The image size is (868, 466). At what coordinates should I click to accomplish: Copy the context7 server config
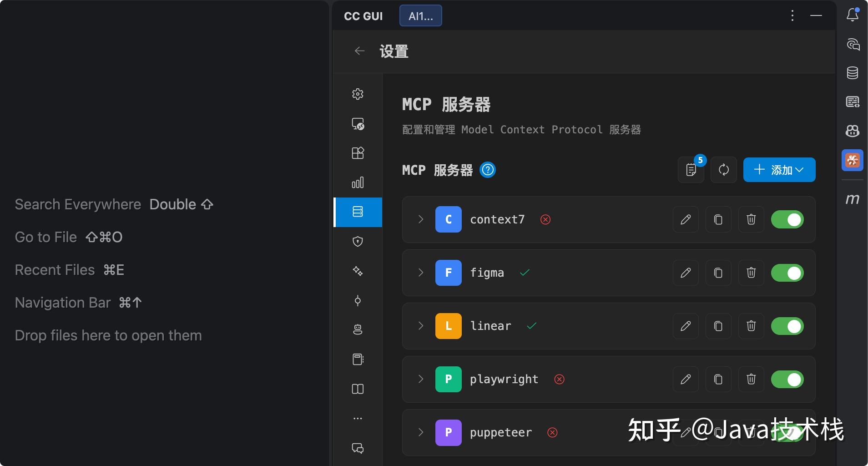point(718,219)
